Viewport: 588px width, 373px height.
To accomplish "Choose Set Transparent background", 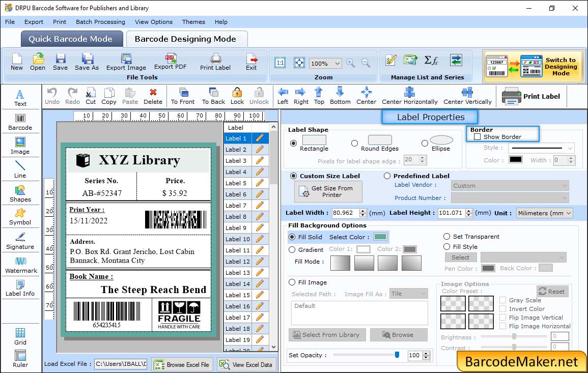I will coord(446,237).
